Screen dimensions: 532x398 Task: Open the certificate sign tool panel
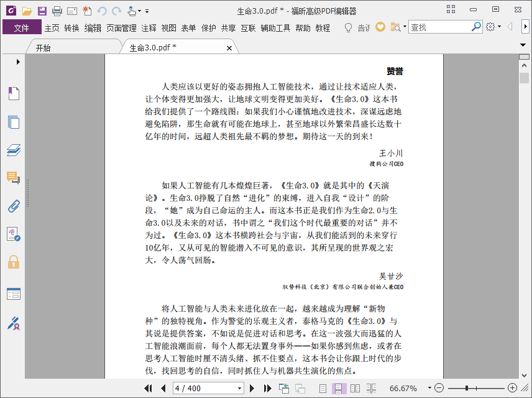point(14,323)
